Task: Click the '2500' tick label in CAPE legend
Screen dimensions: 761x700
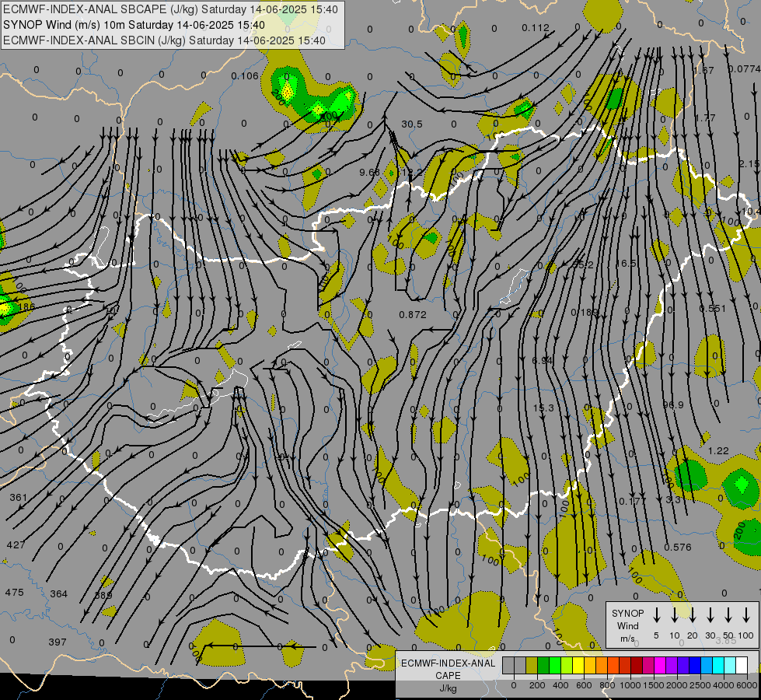Action: coord(700,685)
